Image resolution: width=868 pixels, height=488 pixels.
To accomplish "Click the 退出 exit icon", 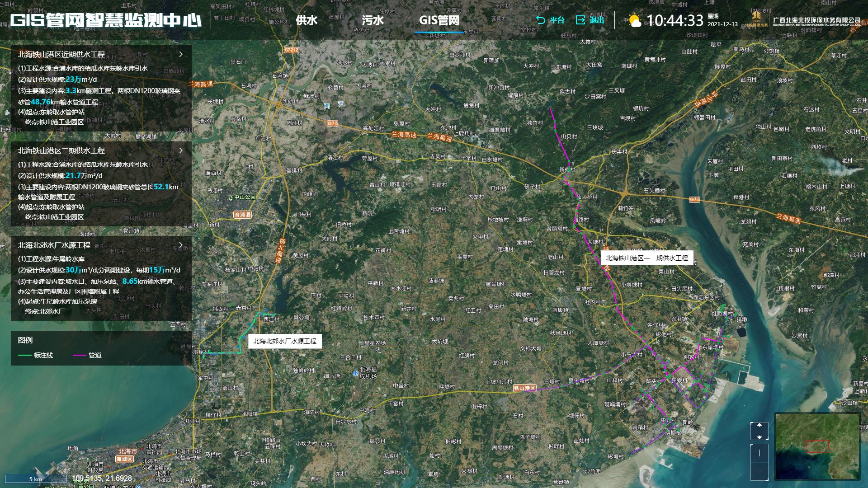I will pos(580,20).
